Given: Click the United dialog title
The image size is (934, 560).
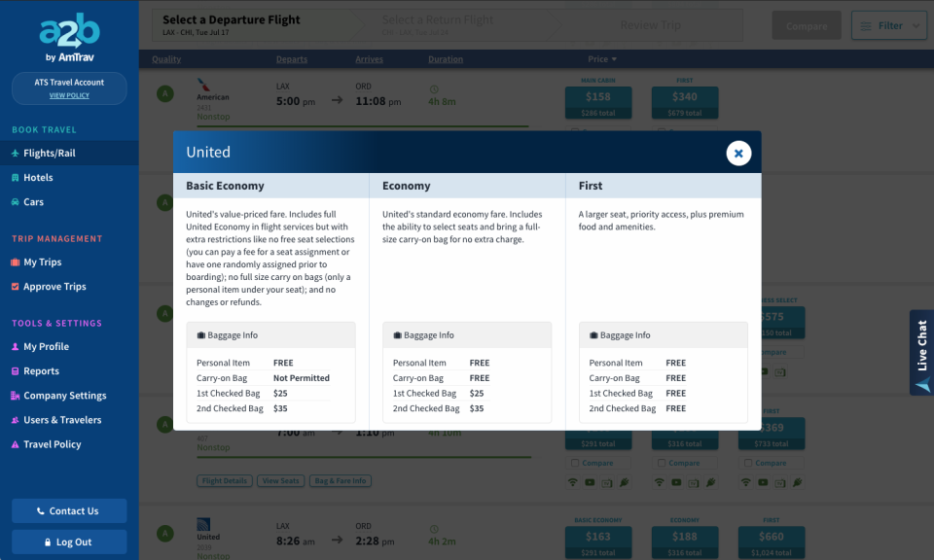Looking at the screenshot, I should [208, 152].
